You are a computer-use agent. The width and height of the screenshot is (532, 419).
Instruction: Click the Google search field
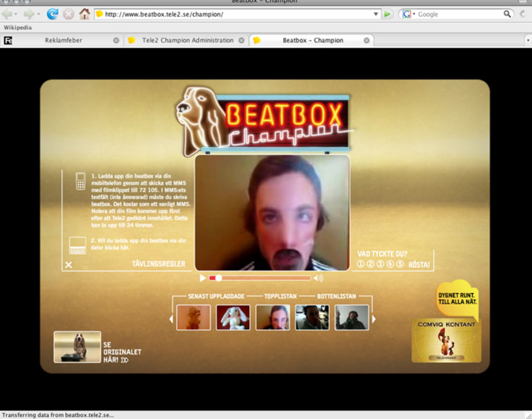click(460, 14)
